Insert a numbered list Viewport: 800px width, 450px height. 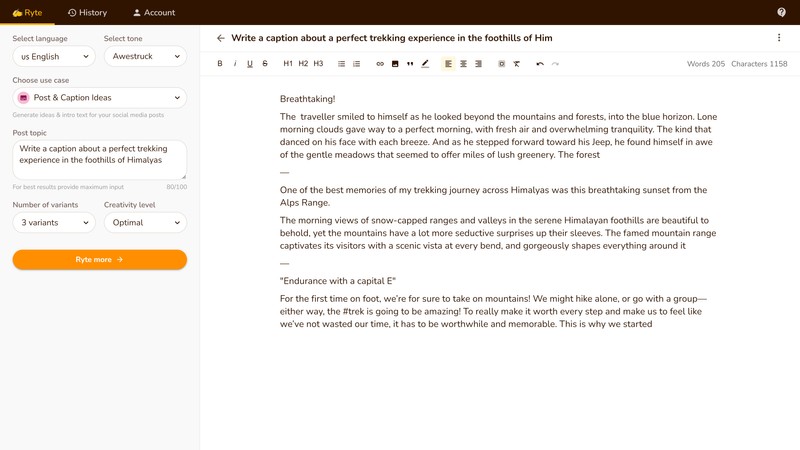(x=357, y=64)
